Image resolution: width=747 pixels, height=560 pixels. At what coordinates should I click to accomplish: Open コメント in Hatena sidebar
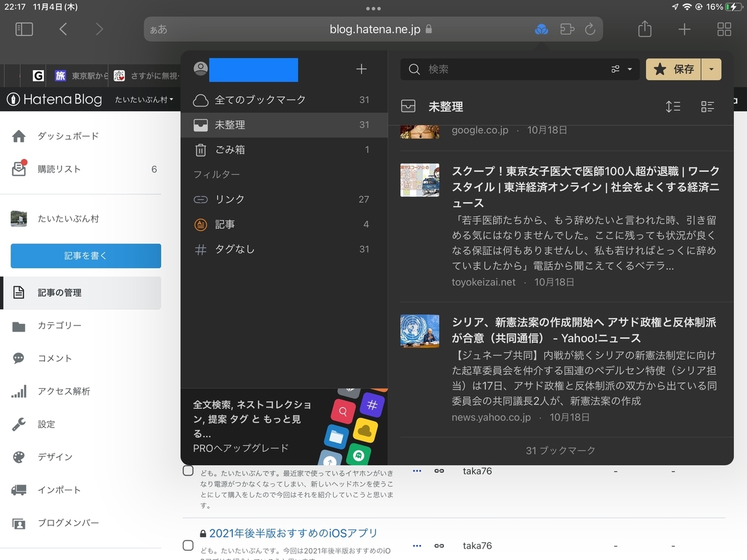coord(55,358)
